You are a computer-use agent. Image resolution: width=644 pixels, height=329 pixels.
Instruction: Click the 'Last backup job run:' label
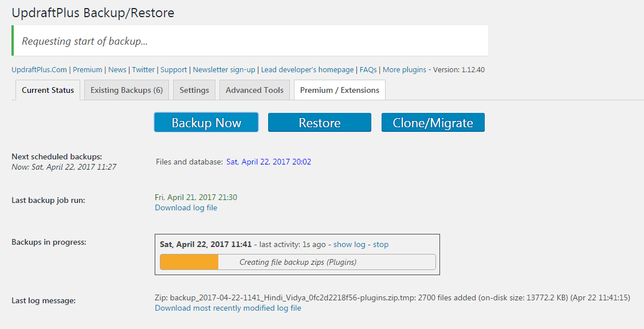click(49, 201)
